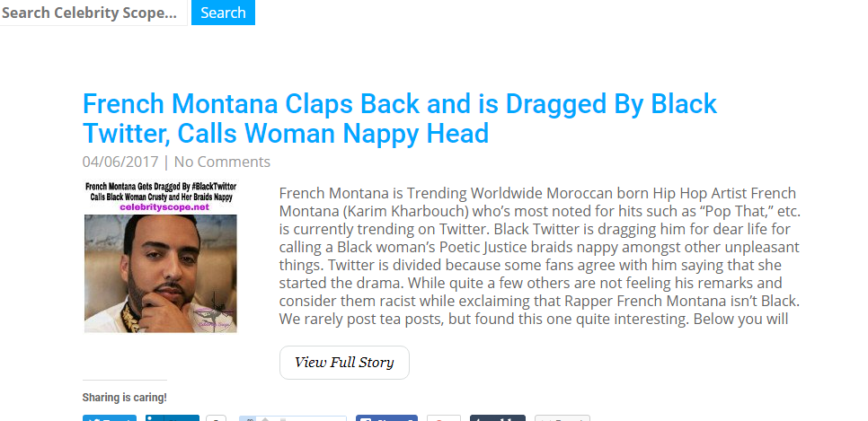Click the 04/06/2017 post date

[120, 162]
